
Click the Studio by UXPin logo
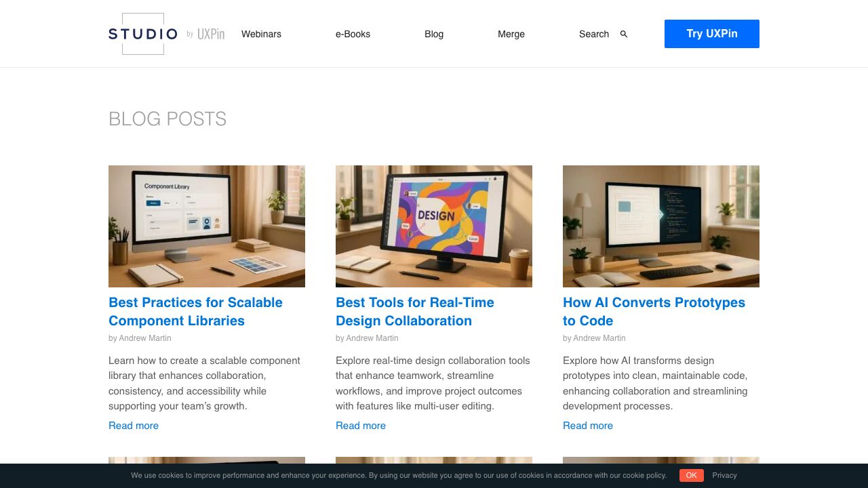166,34
